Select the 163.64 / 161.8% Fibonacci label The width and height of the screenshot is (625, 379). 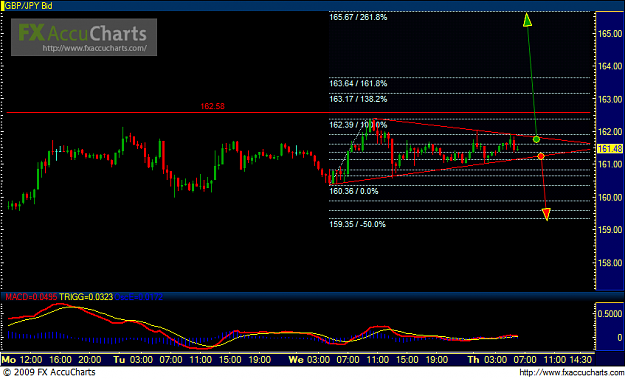click(358, 84)
